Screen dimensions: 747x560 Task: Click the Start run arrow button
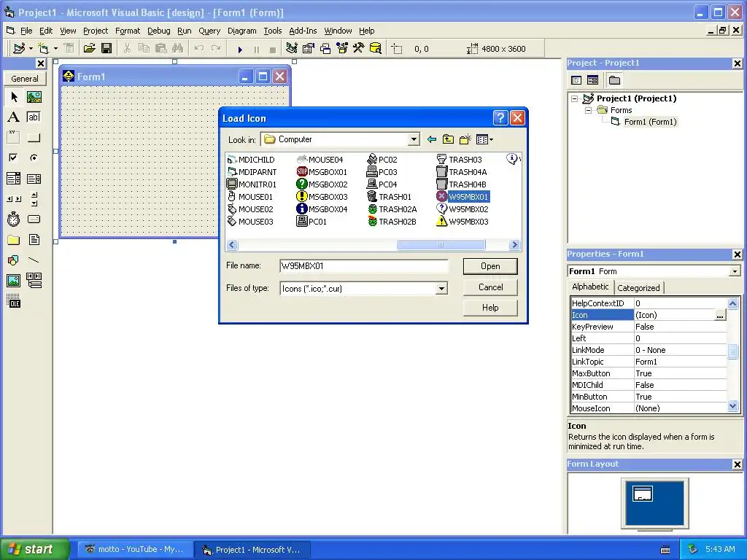240,49
